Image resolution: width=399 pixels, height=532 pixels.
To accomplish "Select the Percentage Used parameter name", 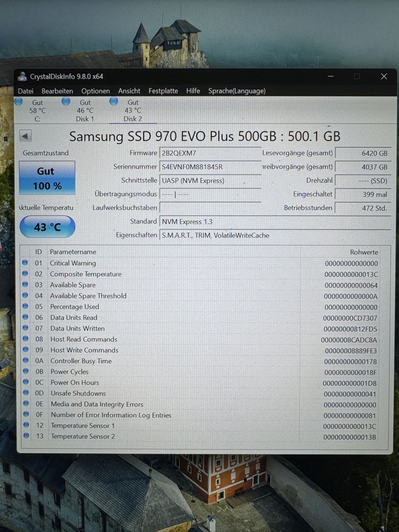I will click(x=74, y=307).
